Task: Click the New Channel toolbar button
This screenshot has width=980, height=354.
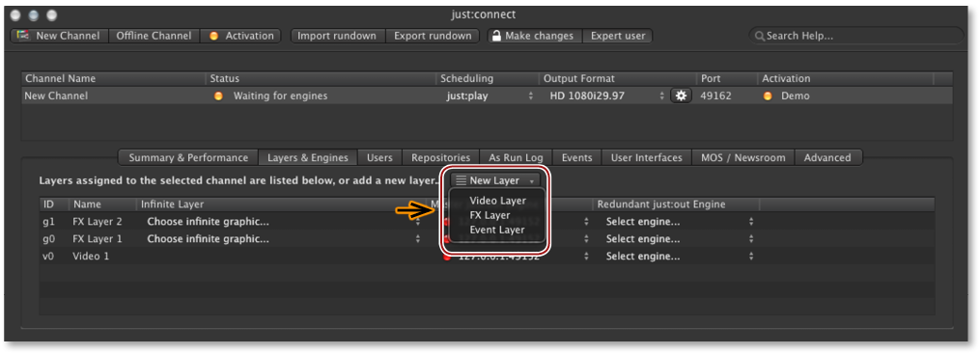Action: [59, 36]
